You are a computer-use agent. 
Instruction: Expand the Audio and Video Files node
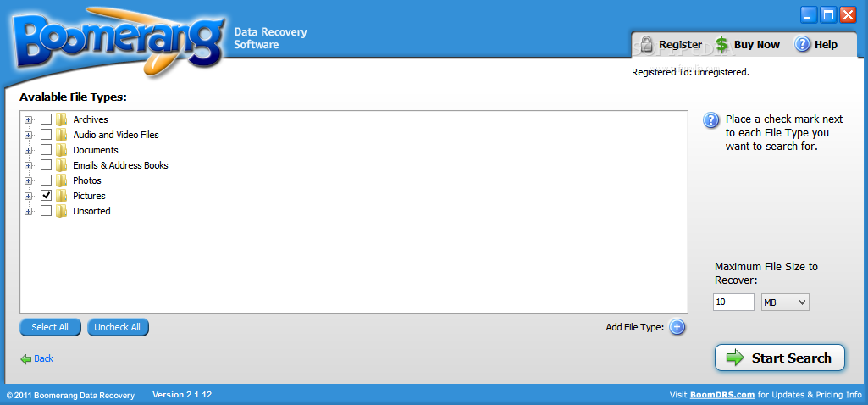tap(28, 135)
